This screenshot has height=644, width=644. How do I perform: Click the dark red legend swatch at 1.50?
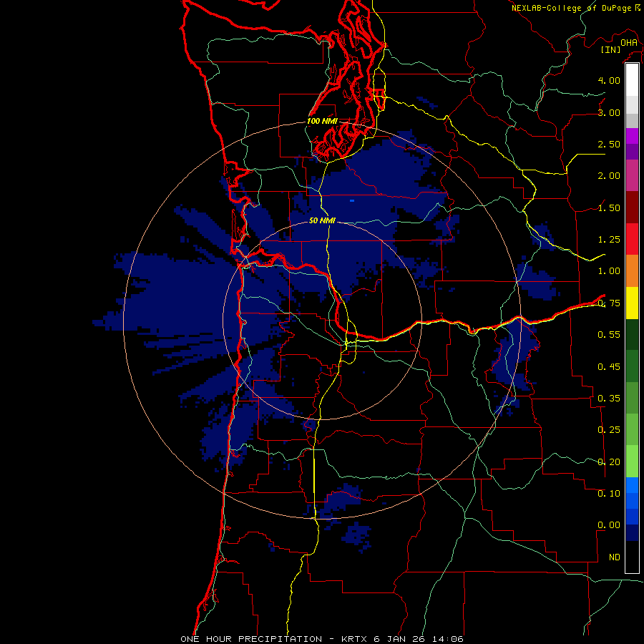pos(632,208)
